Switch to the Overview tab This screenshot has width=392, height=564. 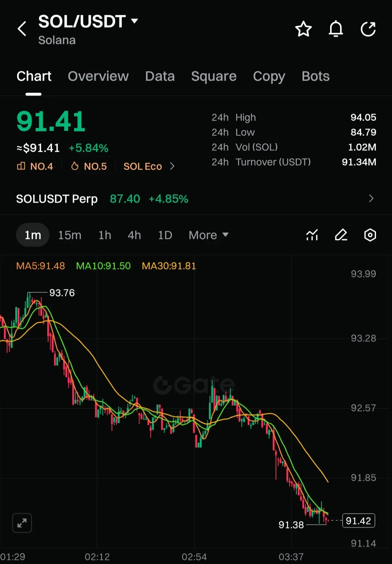click(x=98, y=76)
